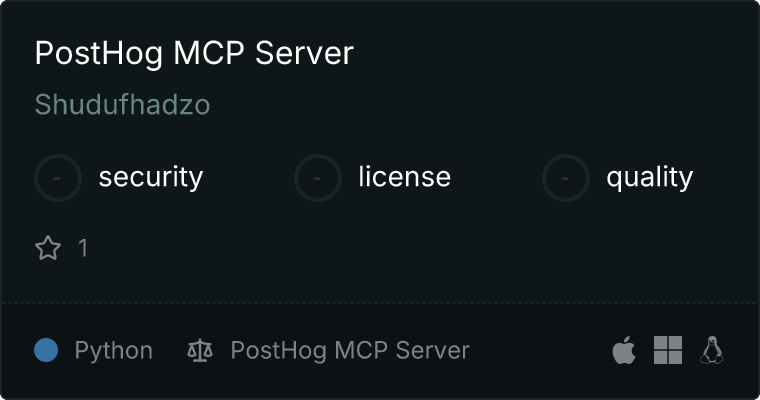
Task: Click the license score circle indicator
Action: (x=317, y=178)
